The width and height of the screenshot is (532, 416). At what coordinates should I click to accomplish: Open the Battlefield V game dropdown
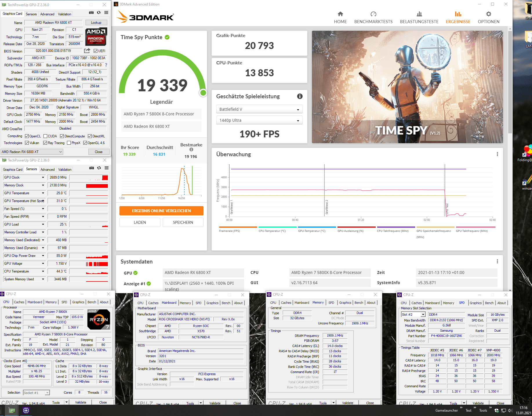[x=259, y=109]
